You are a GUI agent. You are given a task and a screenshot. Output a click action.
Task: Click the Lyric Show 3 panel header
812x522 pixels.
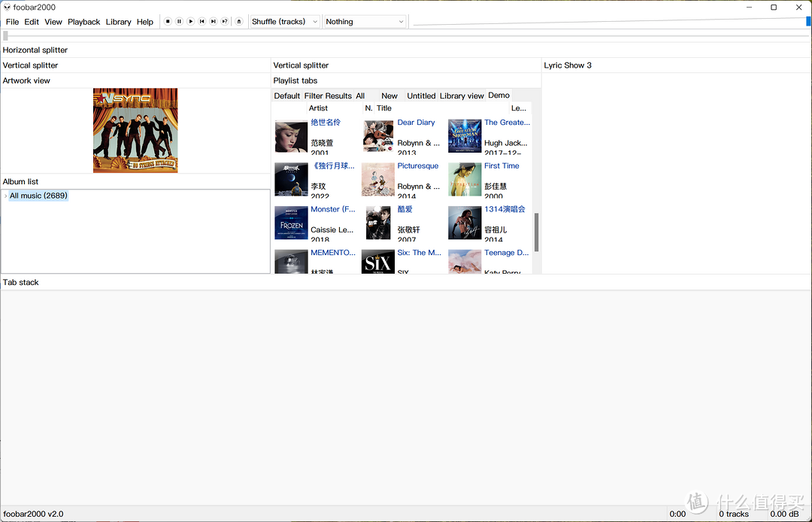[568, 65]
